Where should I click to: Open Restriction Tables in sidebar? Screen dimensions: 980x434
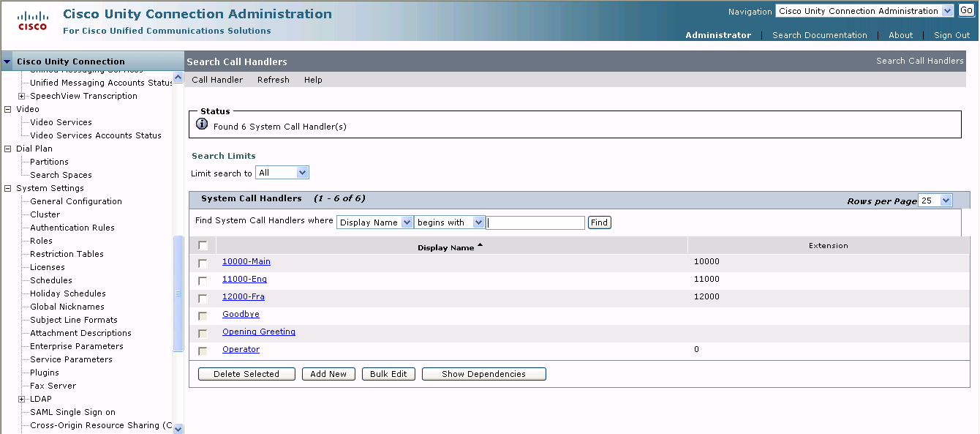(x=67, y=254)
